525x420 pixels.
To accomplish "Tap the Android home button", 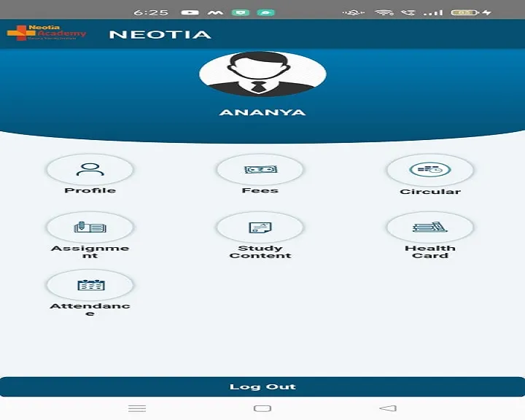I will [262, 408].
